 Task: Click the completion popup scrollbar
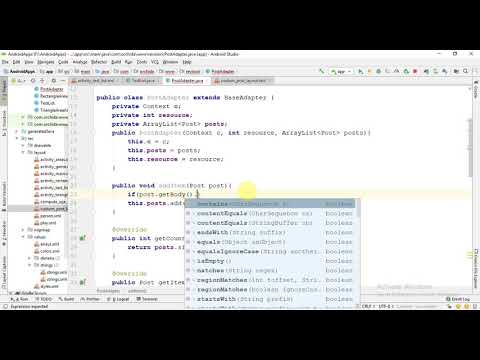tap(358, 208)
